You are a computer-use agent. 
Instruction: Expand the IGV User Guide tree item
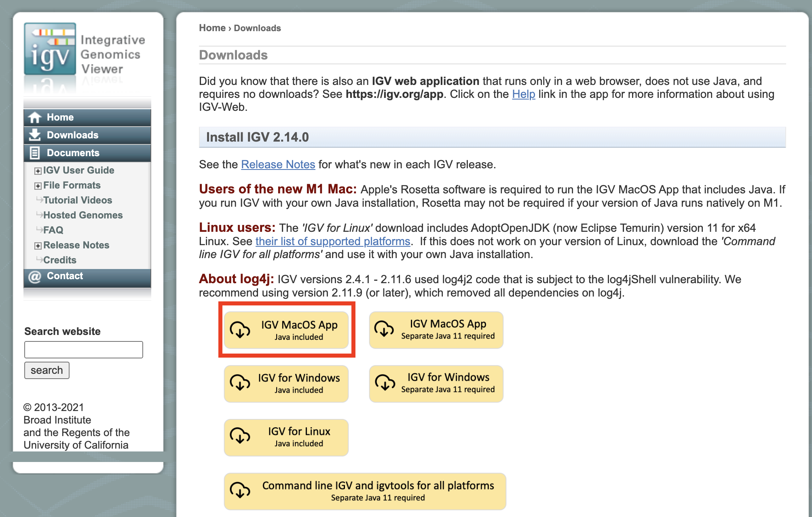pyautogui.click(x=38, y=171)
